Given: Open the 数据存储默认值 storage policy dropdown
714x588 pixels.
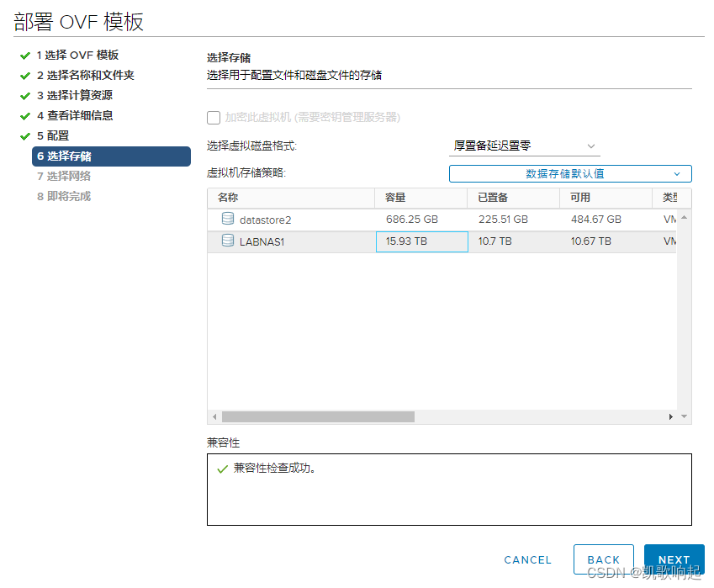Looking at the screenshot, I should (571, 173).
